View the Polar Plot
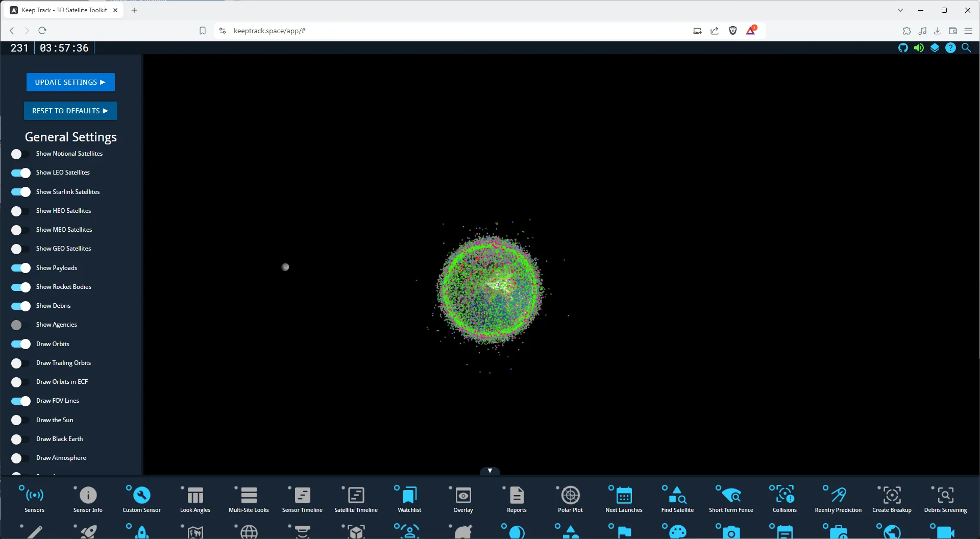The image size is (980, 539). [570, 499]
